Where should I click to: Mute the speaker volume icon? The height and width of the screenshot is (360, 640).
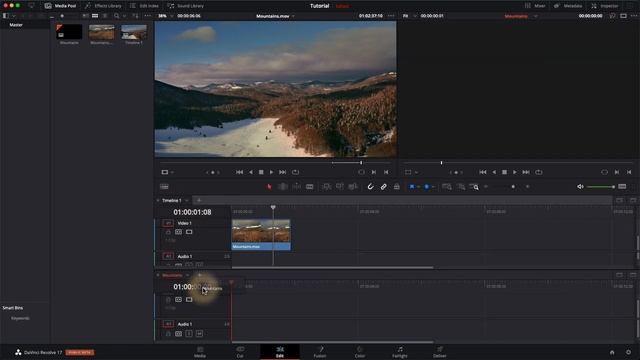(x=580, y=187)
